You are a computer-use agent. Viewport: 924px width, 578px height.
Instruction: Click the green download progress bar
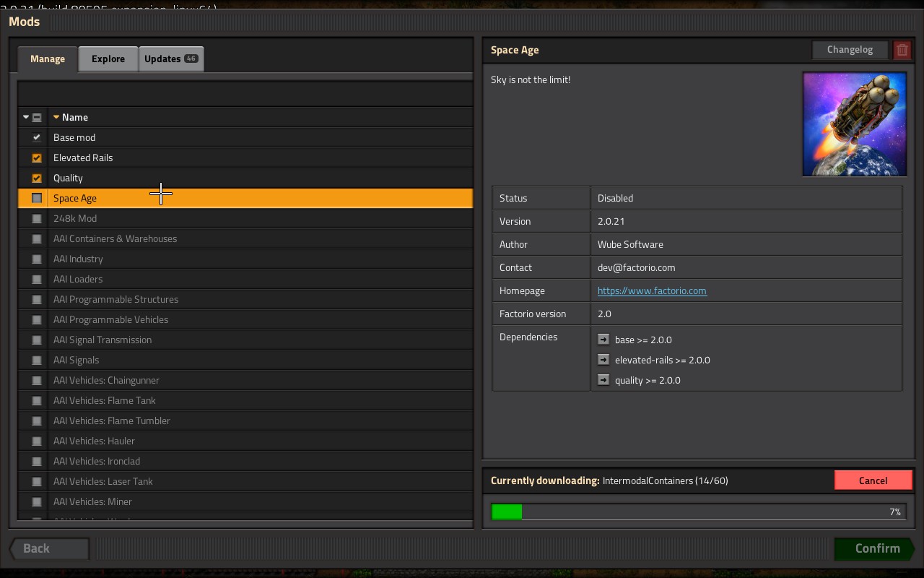point(698,512)
